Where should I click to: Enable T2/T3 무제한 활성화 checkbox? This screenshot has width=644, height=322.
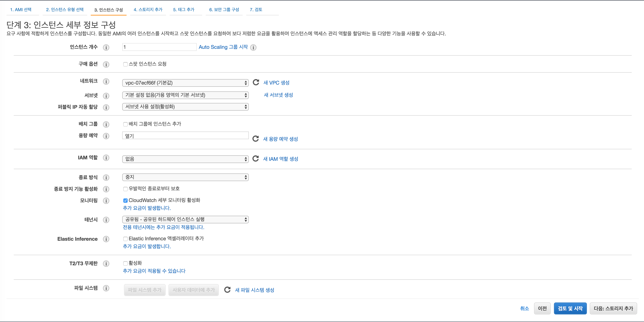click(125, 263)
